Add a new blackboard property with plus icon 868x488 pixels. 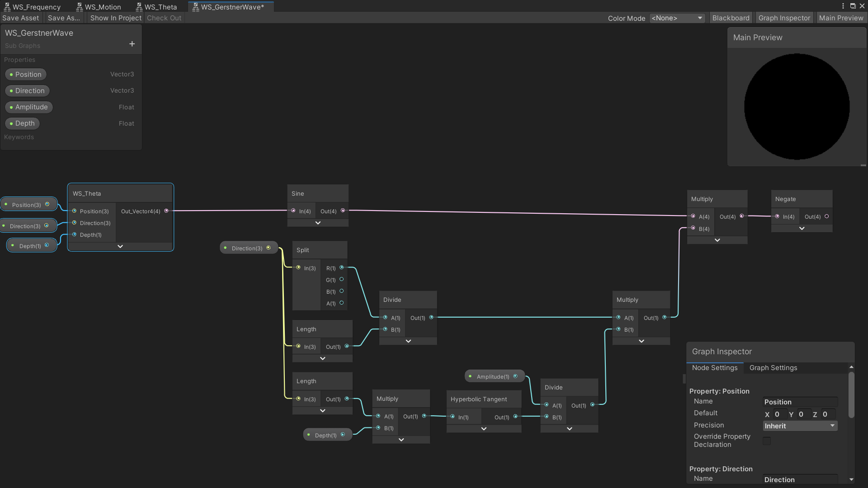pyautogui.click(x=132, y=44)
